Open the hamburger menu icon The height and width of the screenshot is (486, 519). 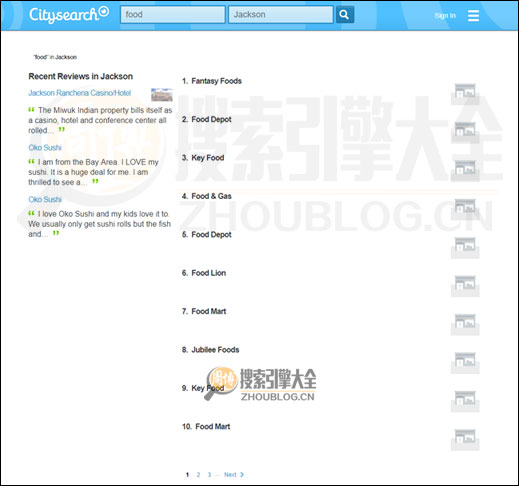pyautogui.click(x=473, y=15)
